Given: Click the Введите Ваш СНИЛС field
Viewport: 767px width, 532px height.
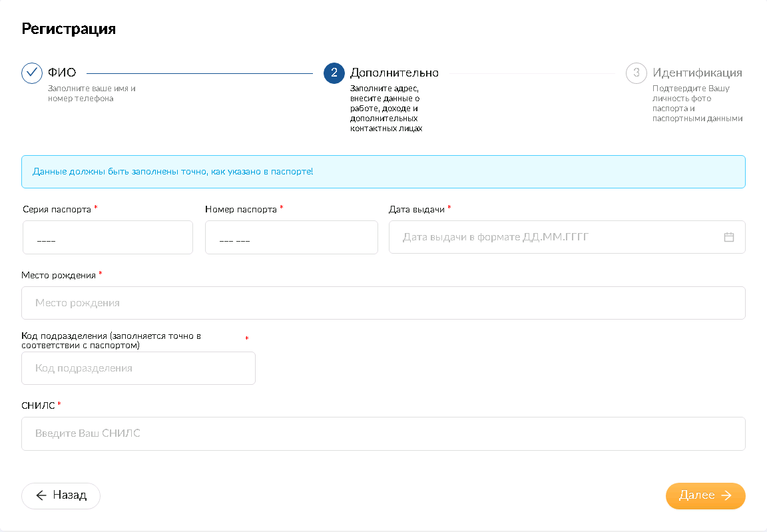Looking at the screenshot, I should (383, 433).
